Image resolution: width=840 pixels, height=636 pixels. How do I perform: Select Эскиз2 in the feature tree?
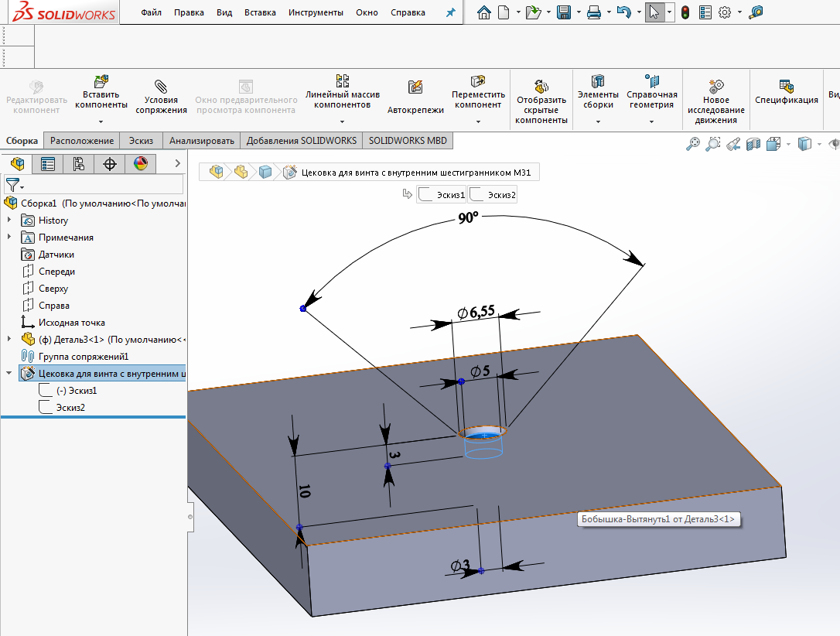pos(70,408)
